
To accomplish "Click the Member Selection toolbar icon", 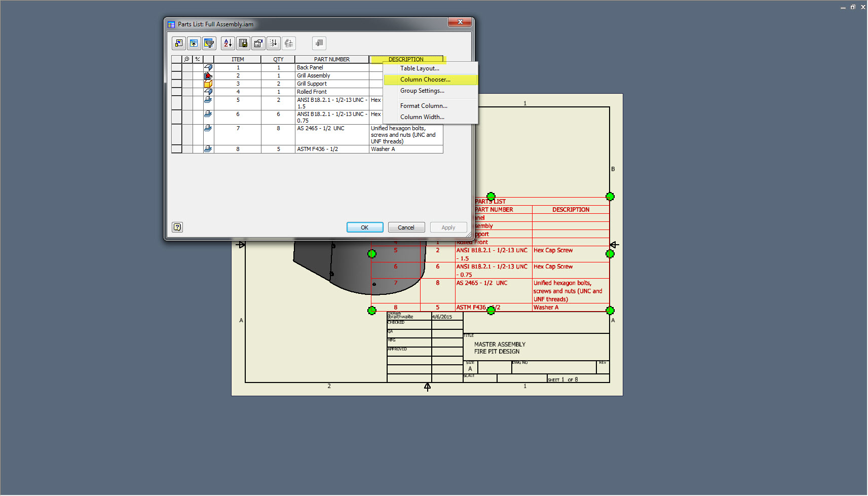I will tap(319, 44).
